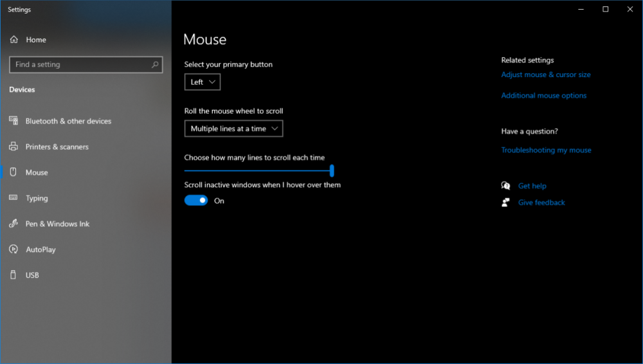This screenshot has width=643, height=364.
Task: Click the Pen & Windows Ink icon
Action: [14, 224]
